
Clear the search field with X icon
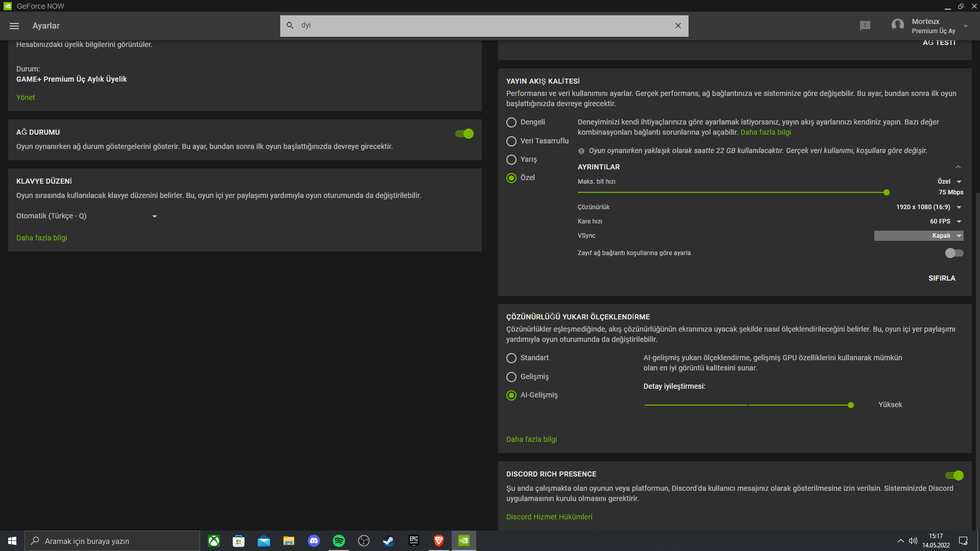[x=678, y=26]
